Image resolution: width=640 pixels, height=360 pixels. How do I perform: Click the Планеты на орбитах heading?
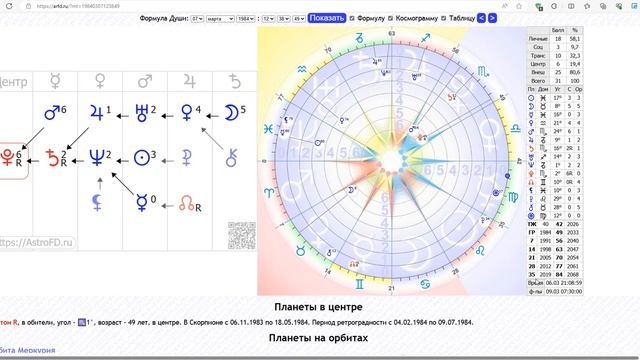[318, 338]
